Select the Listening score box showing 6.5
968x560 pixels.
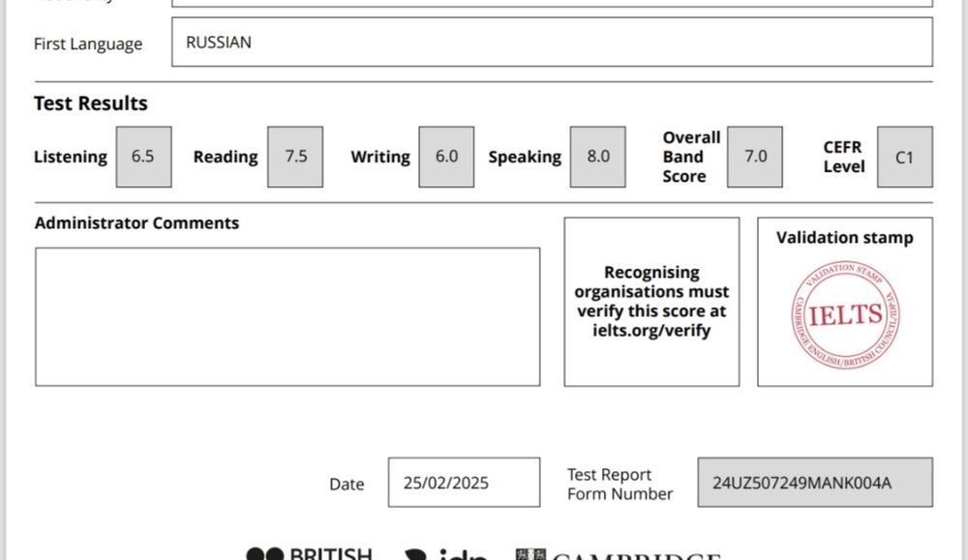click(x=143, y=157)
